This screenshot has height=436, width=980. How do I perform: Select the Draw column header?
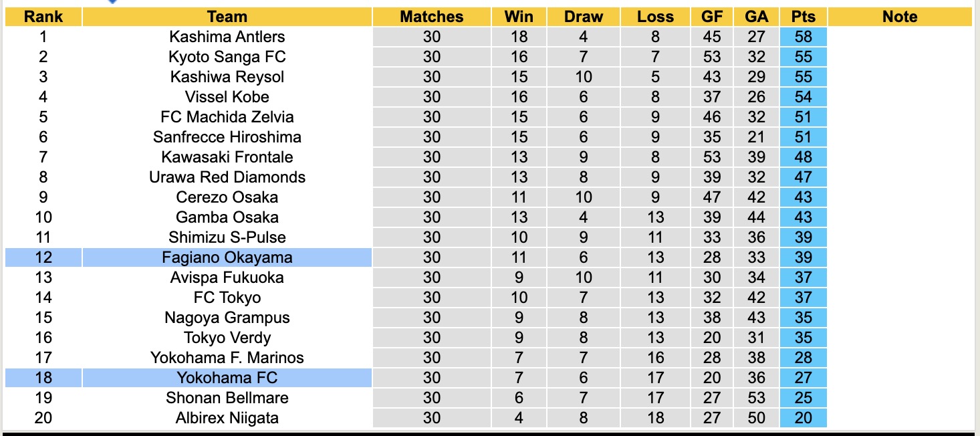click(583, 17)
